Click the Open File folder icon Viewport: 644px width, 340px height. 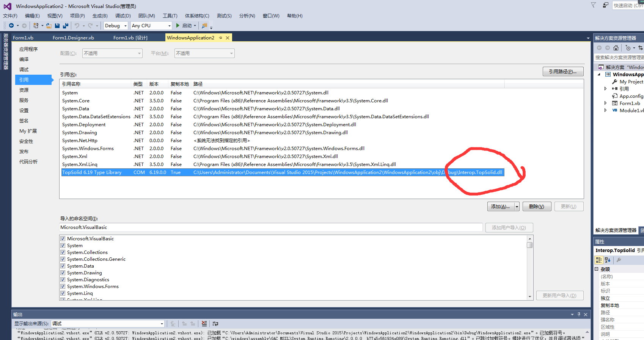pyautogui.click(x=49, y=25)
